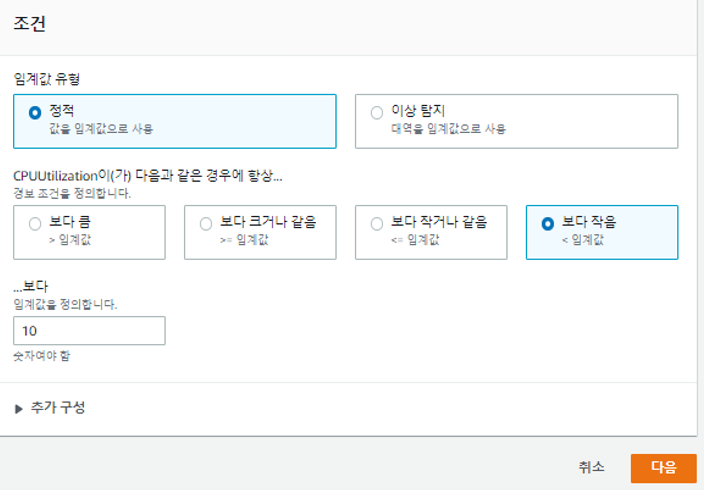The width and height of the screenshot is (704, 490).
Task: Click the 숫자여야 함 hint text
Action: tap(42, 356)
